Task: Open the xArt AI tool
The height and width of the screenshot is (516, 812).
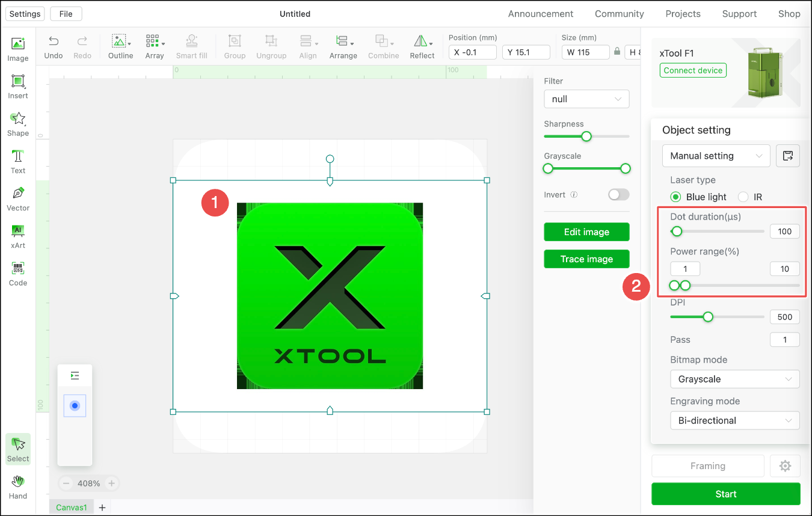Action: (x=18, y=236)
